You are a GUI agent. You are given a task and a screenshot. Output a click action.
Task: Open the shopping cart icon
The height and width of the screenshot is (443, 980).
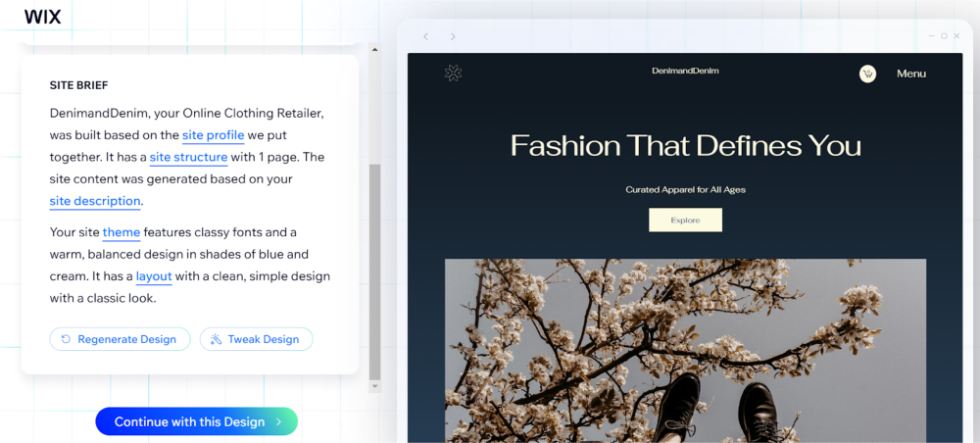(x=867, y=74)
